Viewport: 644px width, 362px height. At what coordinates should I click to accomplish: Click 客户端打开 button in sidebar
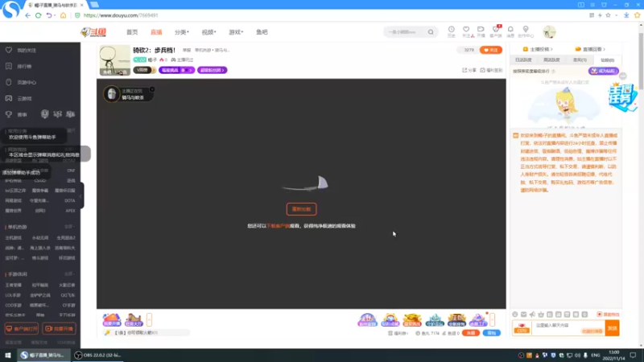click(22, 328)
